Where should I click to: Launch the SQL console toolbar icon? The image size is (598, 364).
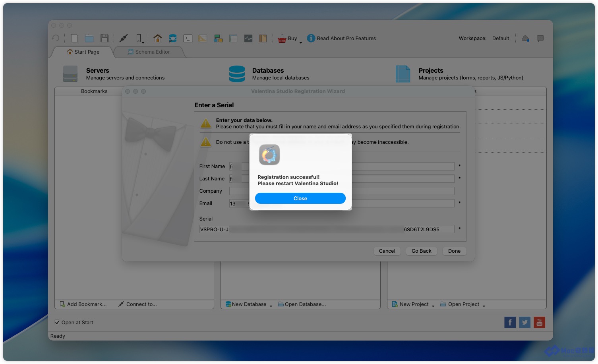click(188, 38)
